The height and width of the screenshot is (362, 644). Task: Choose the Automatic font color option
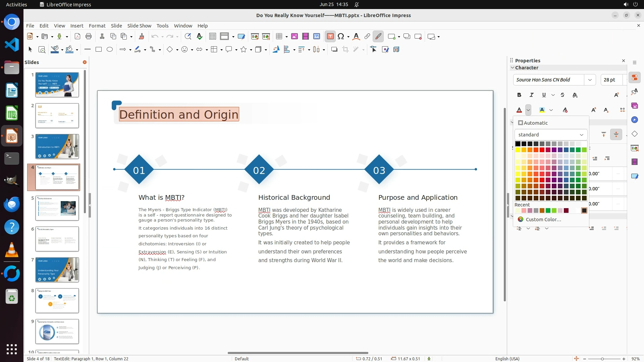[533, 123]
